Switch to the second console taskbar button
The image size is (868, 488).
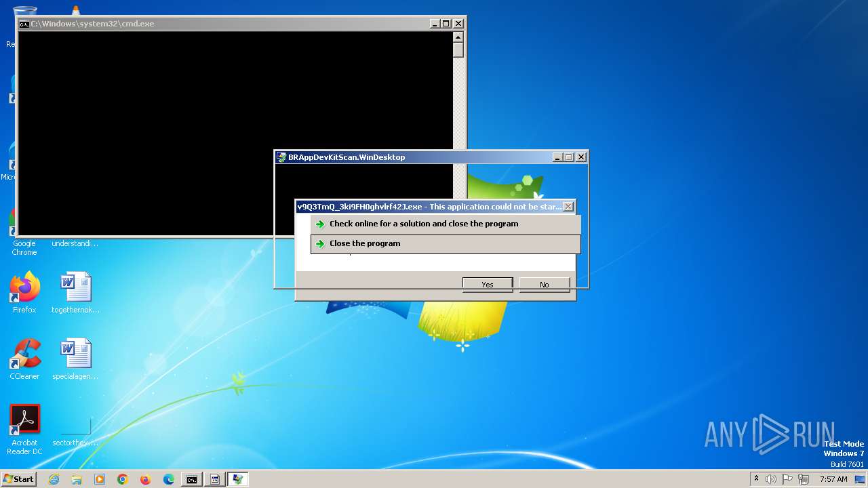pyautogui.click(x=215, y=479)
